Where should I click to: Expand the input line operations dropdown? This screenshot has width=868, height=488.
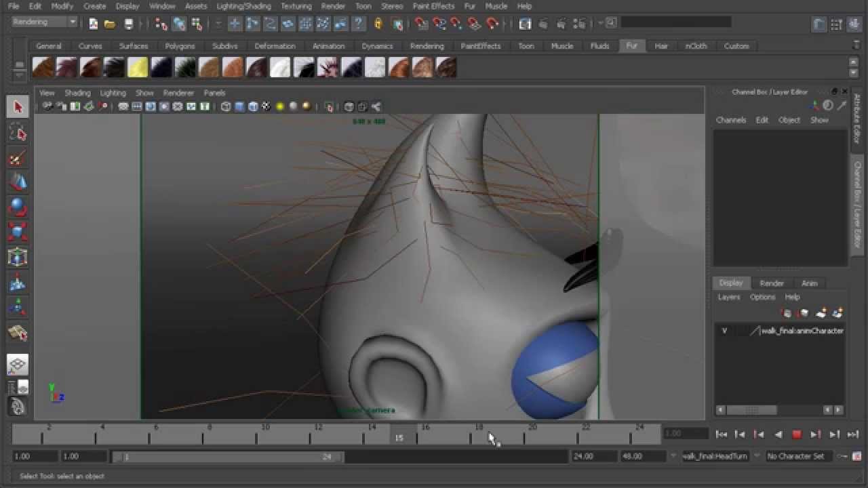point(601,23)
